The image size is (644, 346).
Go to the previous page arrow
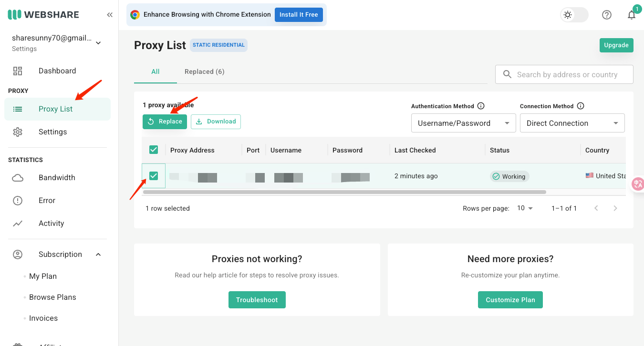click(596, 208)
